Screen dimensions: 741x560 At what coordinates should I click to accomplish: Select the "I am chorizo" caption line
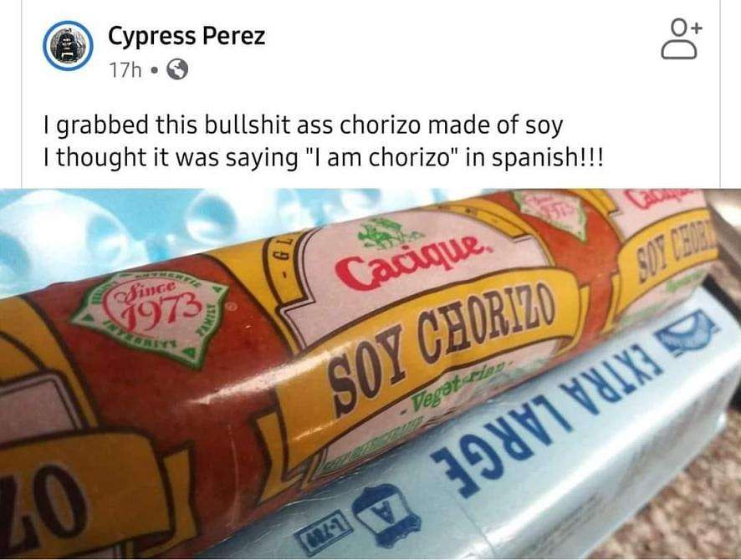323,159
